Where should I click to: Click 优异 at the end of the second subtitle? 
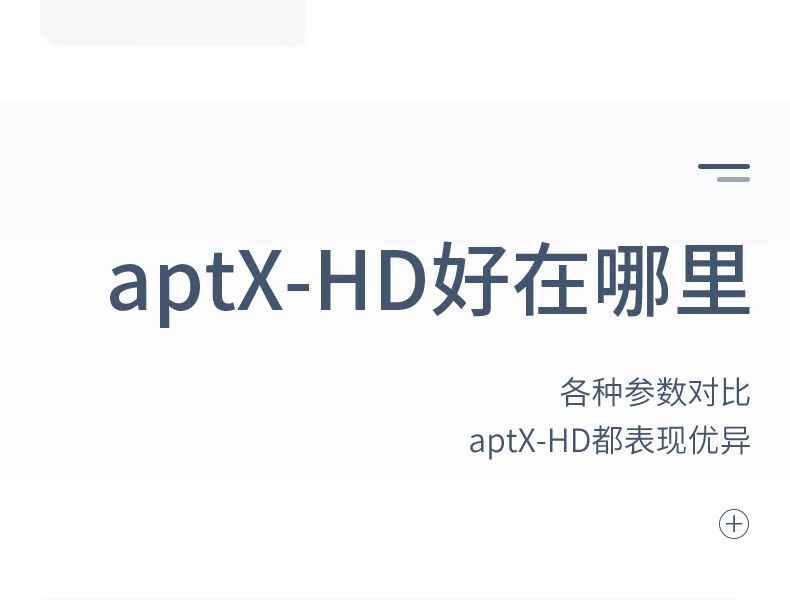(x=719, y=440)
